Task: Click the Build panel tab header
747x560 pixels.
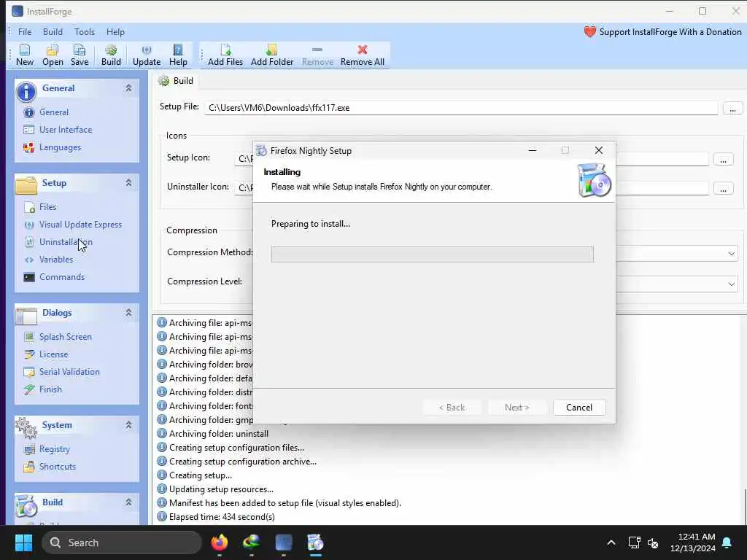Action: pyautogui.click(x=176, y=81)
